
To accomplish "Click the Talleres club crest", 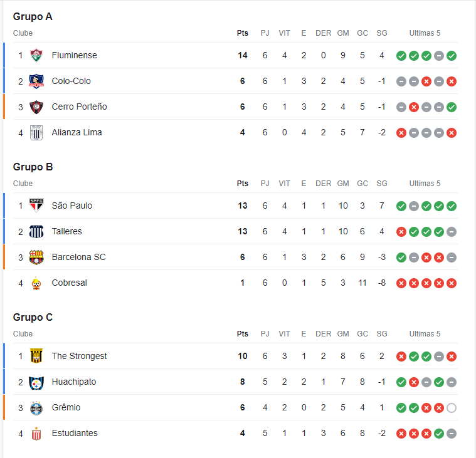I will pos(36,231).
